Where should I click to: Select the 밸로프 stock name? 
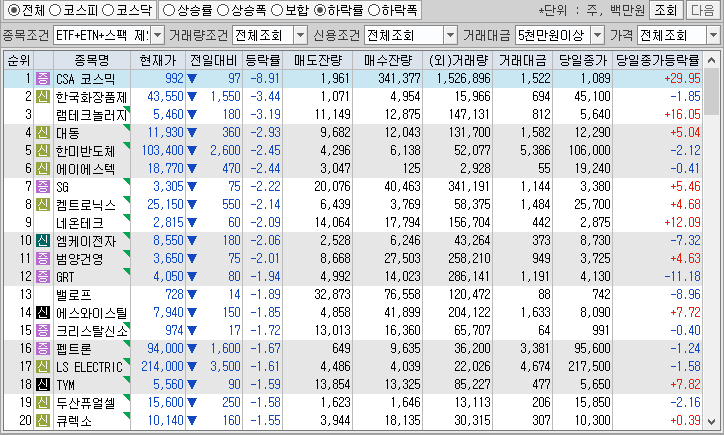[x=74, y=295]
